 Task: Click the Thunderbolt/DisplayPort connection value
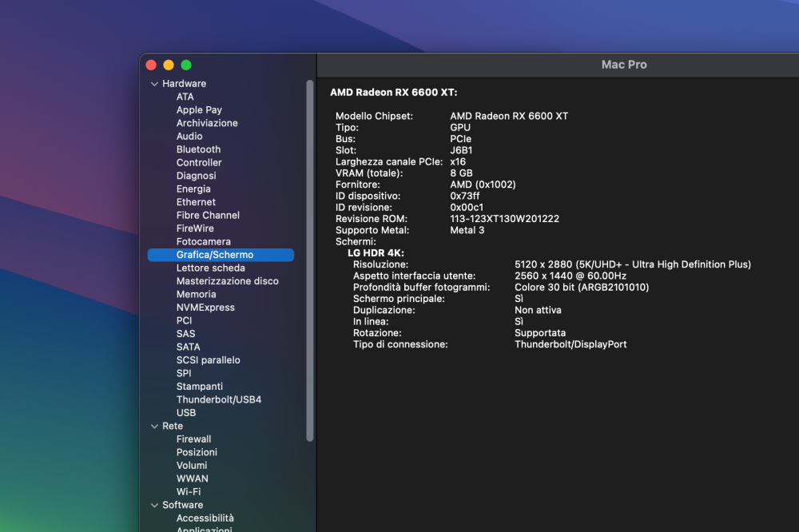coord(570,344)
